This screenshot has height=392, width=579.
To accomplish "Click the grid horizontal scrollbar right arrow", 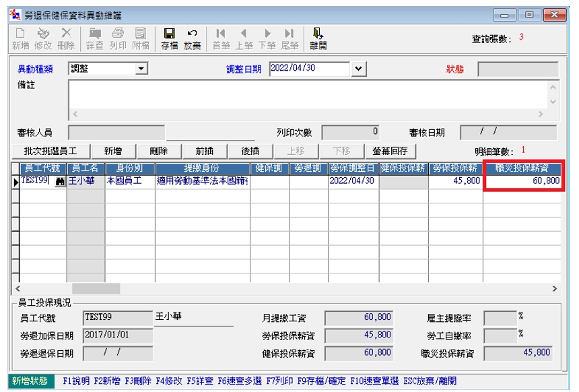I will 554,288.
